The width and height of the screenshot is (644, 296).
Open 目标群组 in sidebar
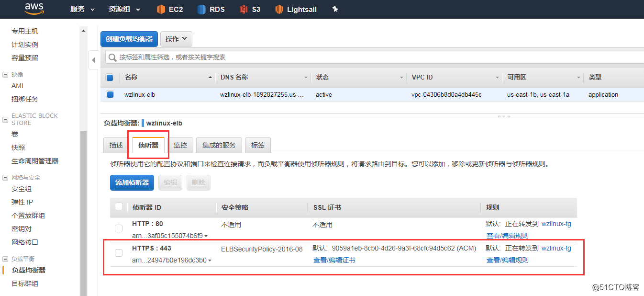click(x=25, y=284)
